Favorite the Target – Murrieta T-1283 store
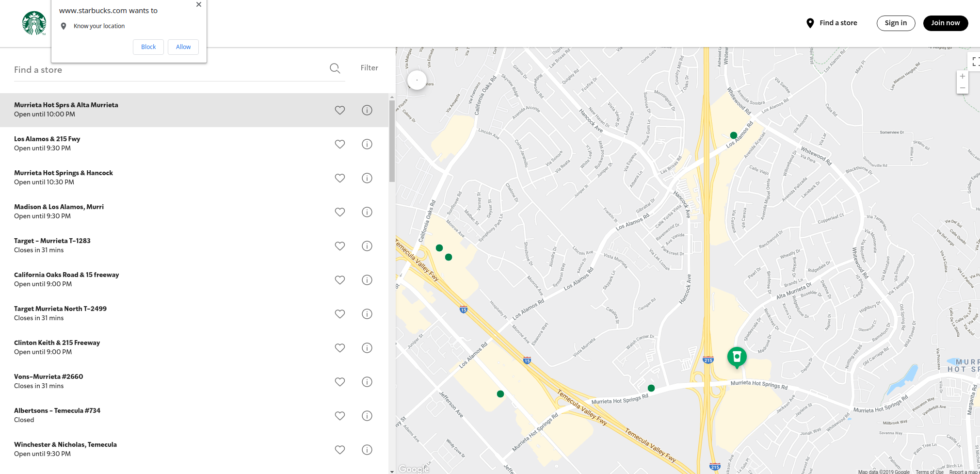Image resolution: width=980 pixels, height=474 pixels. point(339,246)
